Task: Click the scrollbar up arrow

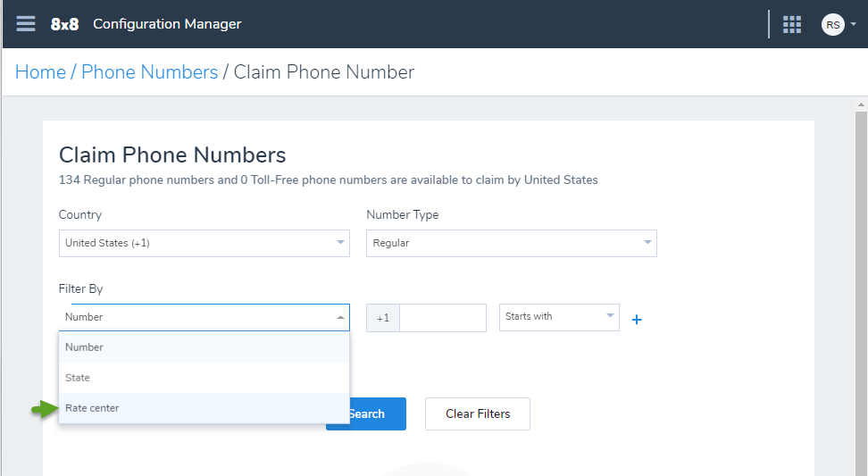Action: tap(861, 104)
